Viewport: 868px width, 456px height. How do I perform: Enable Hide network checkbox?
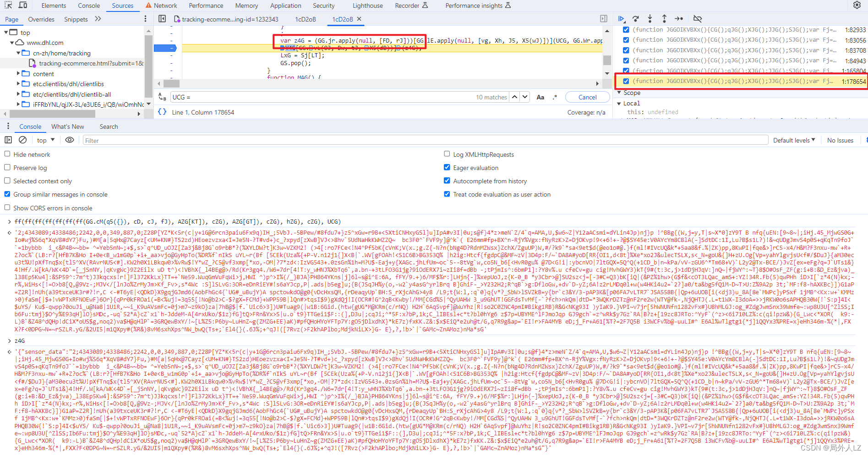coord(7,154)
